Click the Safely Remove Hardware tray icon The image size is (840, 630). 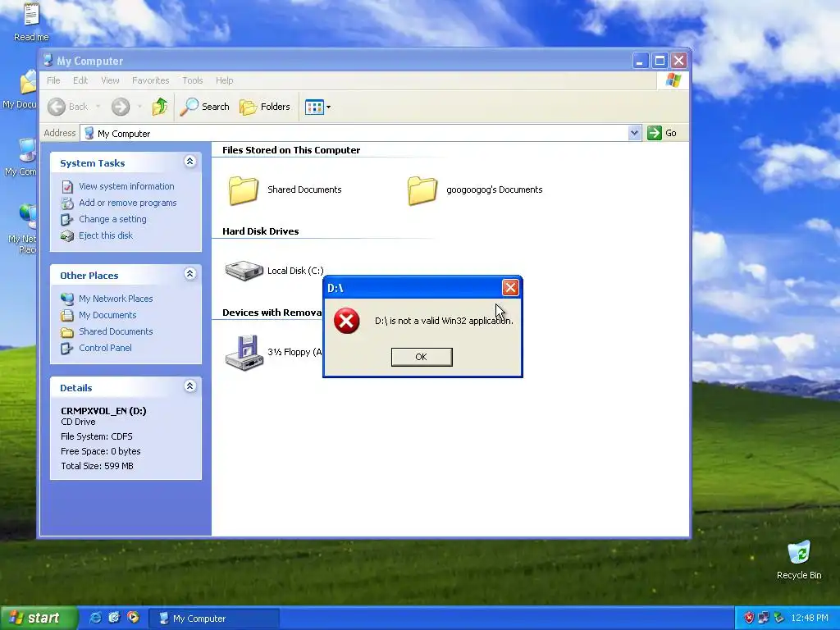pyautogui.click(x=778, y=619)
